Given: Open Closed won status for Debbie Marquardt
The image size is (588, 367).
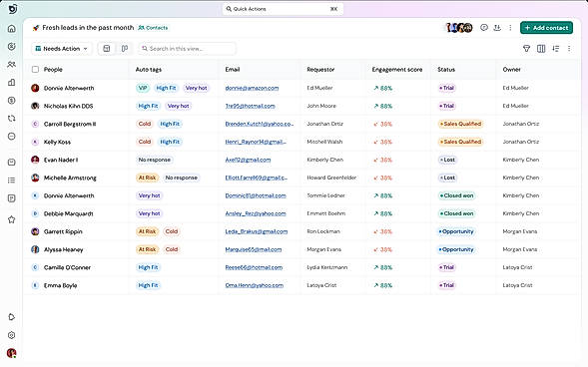Looking at the screenshot, I should 456,213.
